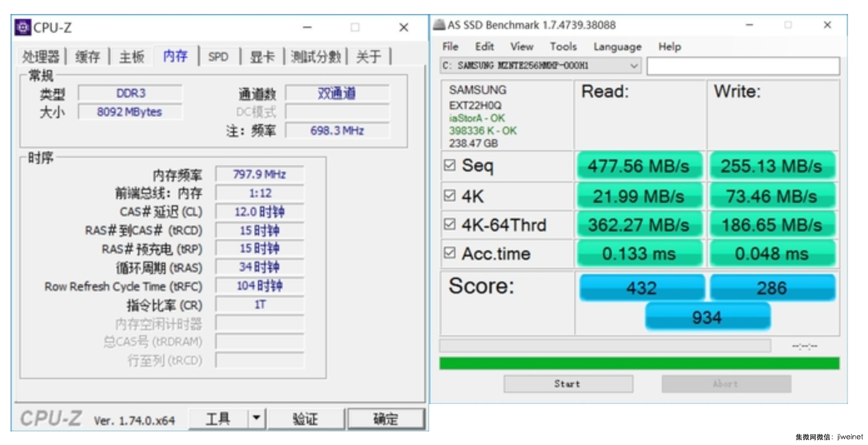Open the Edit menu in AS SSD
The image size is (868, 445).
click(x=484, y=46)
